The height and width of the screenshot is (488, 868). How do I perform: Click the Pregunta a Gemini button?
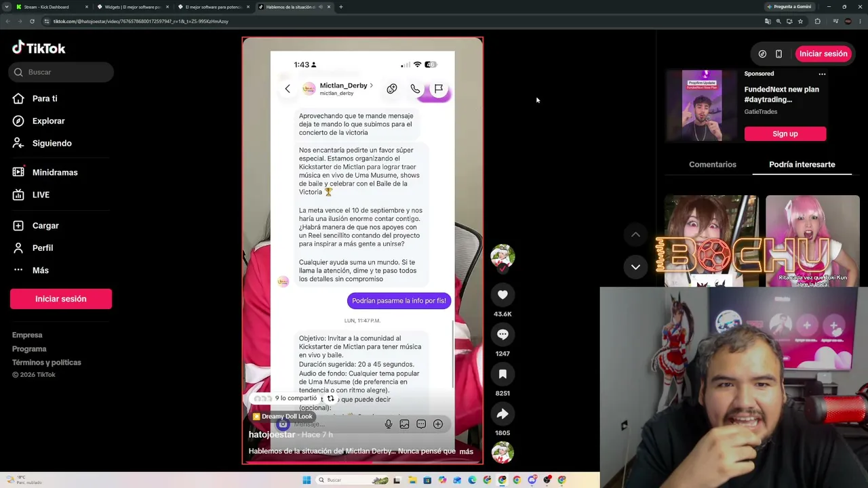tap(789, 7)
